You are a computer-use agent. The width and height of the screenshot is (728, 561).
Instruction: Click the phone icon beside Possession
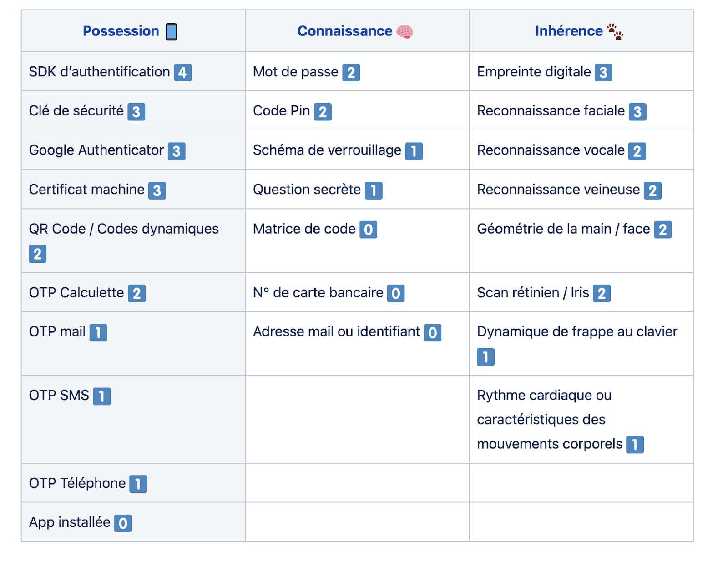pos(171,32)
